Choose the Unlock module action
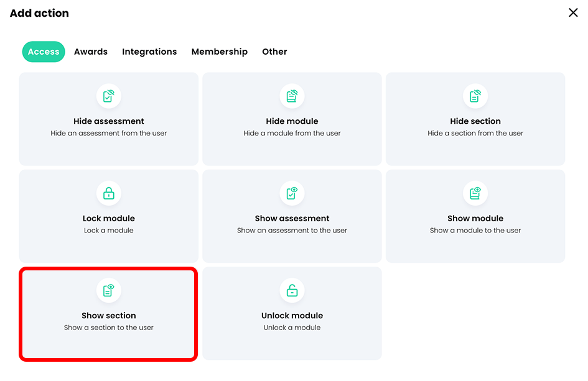Image resolution: width=588 pixels, height=381 pixels. tap(292, 313)
